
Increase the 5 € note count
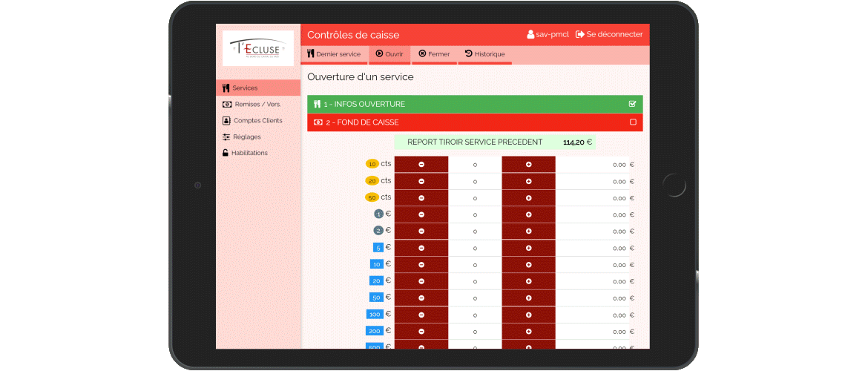[529, 248]
